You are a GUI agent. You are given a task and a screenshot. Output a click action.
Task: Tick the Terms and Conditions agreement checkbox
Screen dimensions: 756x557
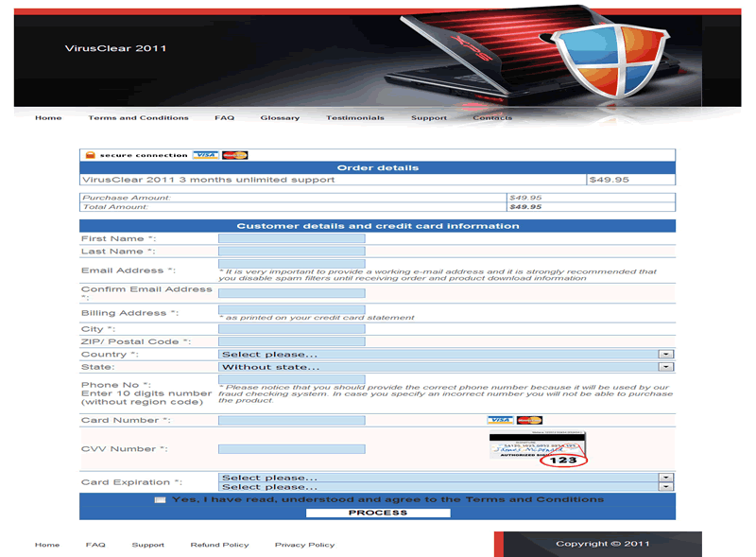tap(160, 499)
